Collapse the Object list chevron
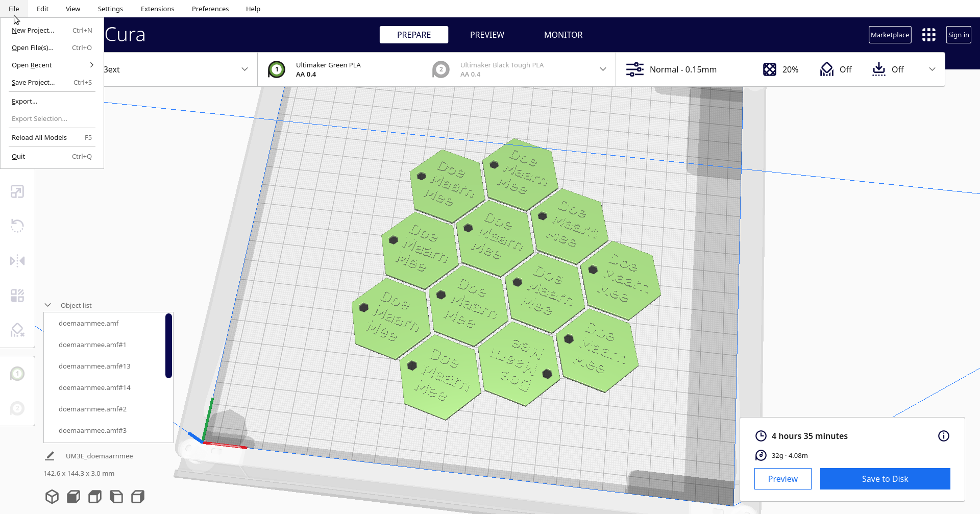 (48, 305)
